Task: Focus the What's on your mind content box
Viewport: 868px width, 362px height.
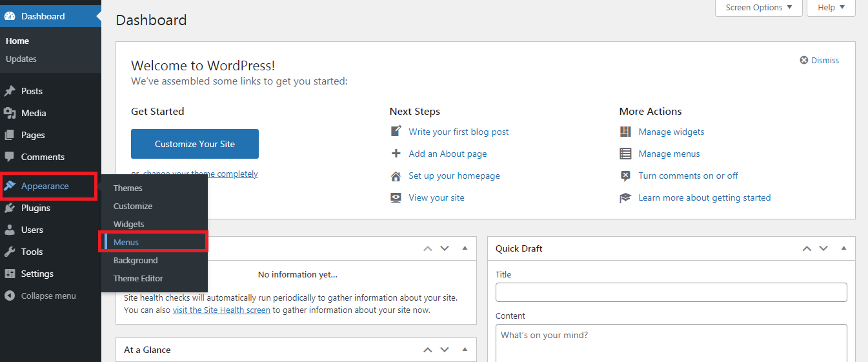Action: [x=671, y=343]
